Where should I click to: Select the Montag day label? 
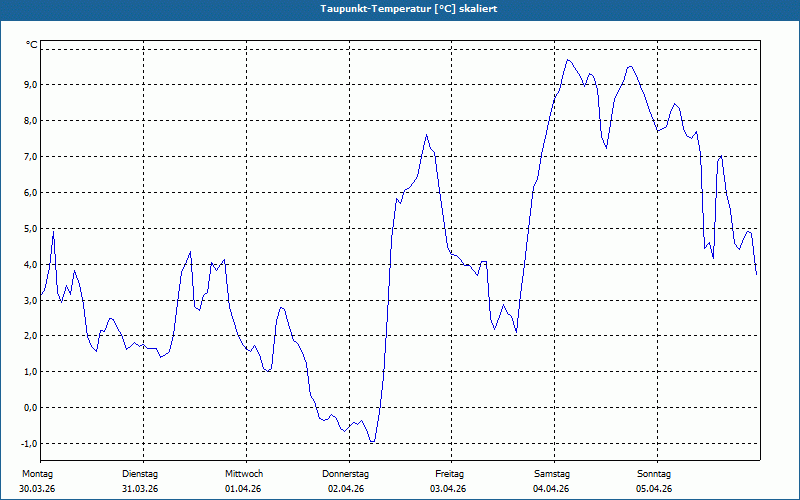point(37,474)
